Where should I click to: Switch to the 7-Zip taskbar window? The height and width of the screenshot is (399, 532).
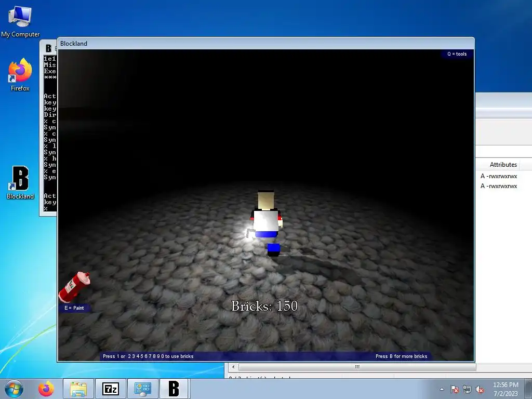click(111, 389)
